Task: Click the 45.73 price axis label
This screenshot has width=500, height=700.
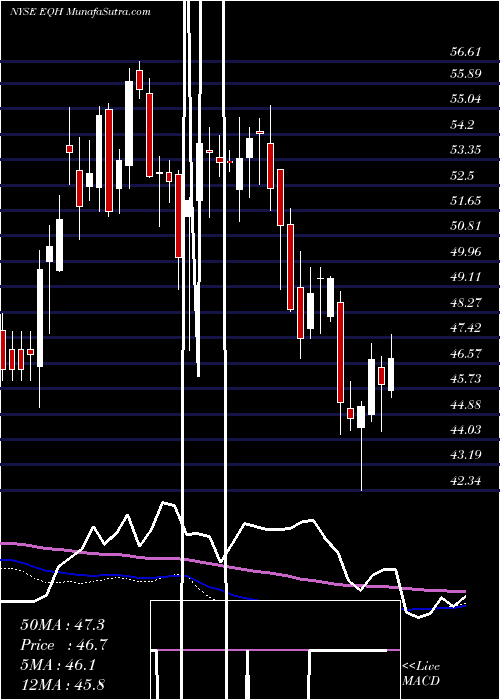Action: coord(466,379)
